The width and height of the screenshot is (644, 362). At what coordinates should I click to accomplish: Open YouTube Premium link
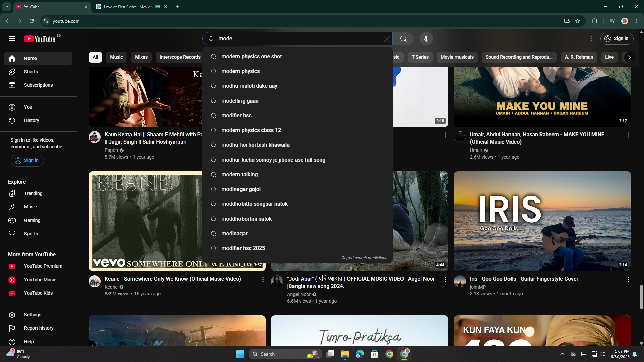38,266
